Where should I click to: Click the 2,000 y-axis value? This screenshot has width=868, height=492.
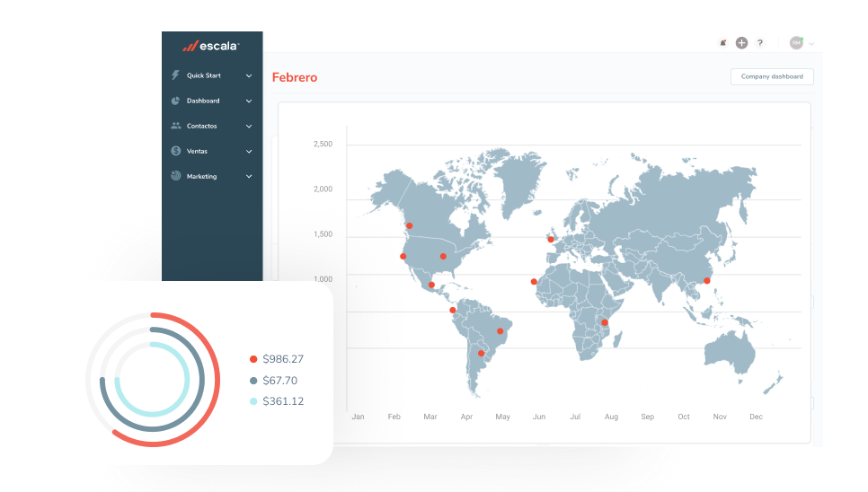[x=323, y=189]
